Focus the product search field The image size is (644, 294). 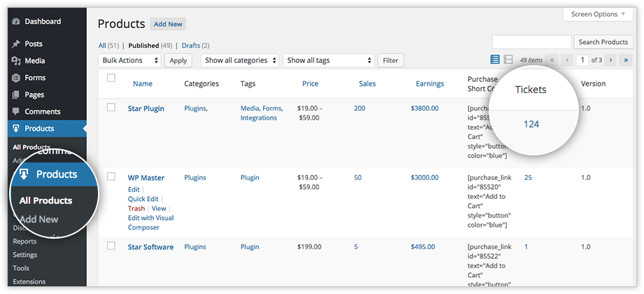click(x=532, y=42)
